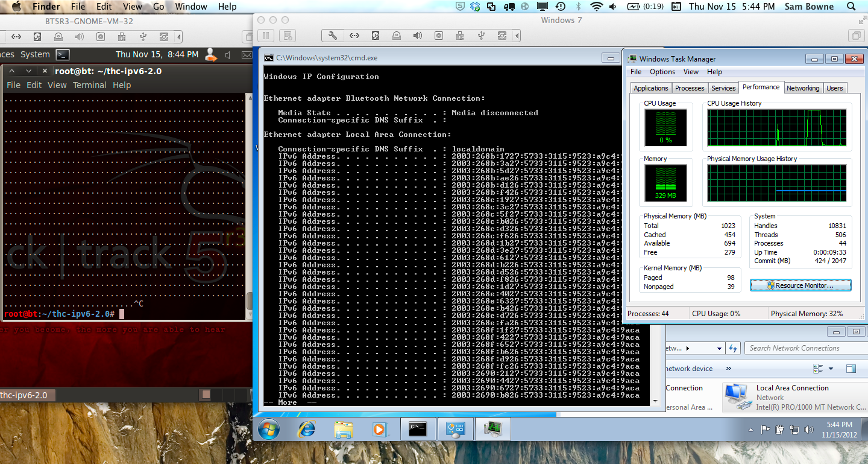Click CD/DVD drive icon in Windows 7 VM toolbar
The image size is (868, 464).
click(396, 36)
